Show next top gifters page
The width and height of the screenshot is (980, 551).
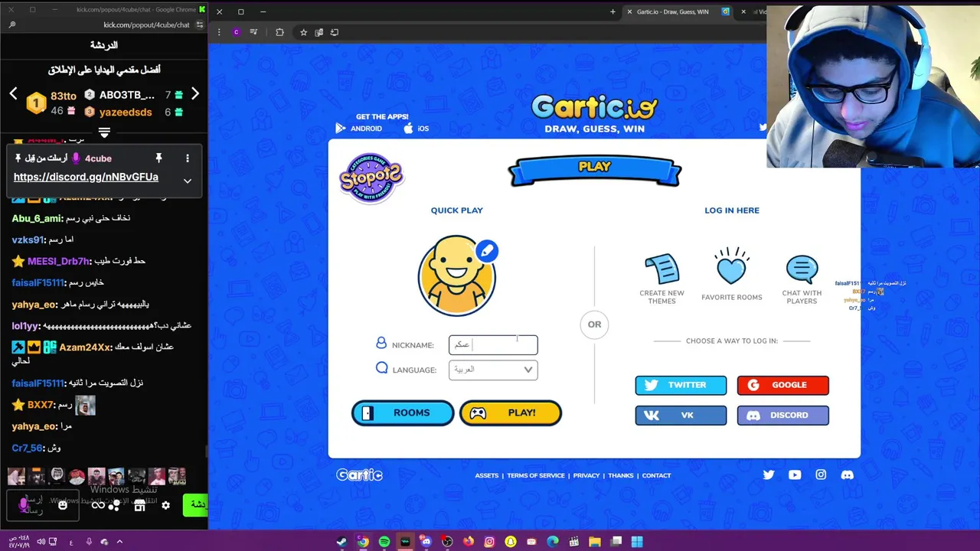(x=195, y=93)
